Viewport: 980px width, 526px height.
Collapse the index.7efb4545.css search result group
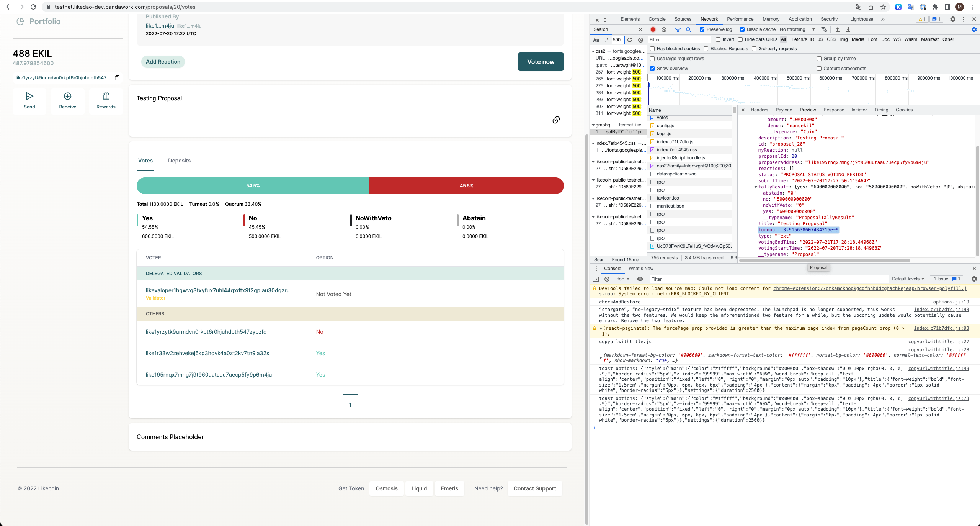pos(593,143)
